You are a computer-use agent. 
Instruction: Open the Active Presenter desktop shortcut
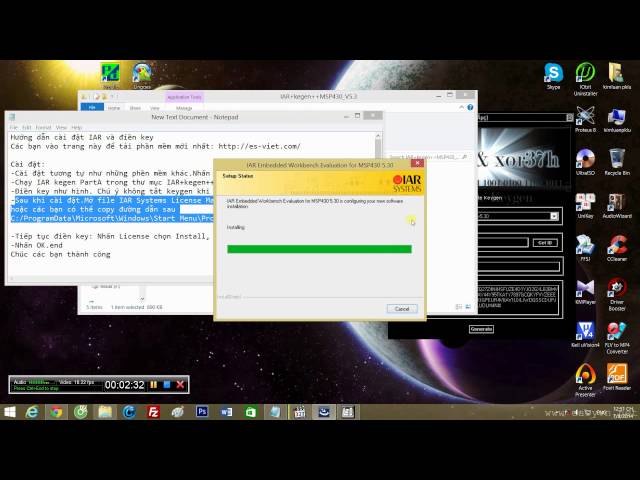585,380
